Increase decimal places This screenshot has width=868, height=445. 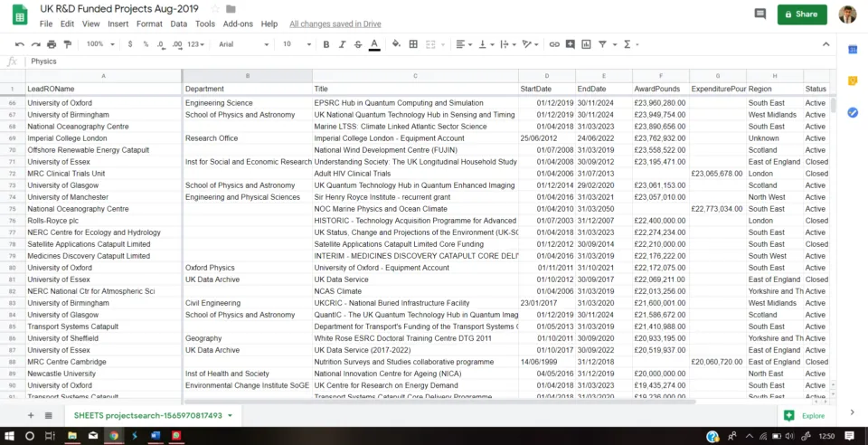177,44
